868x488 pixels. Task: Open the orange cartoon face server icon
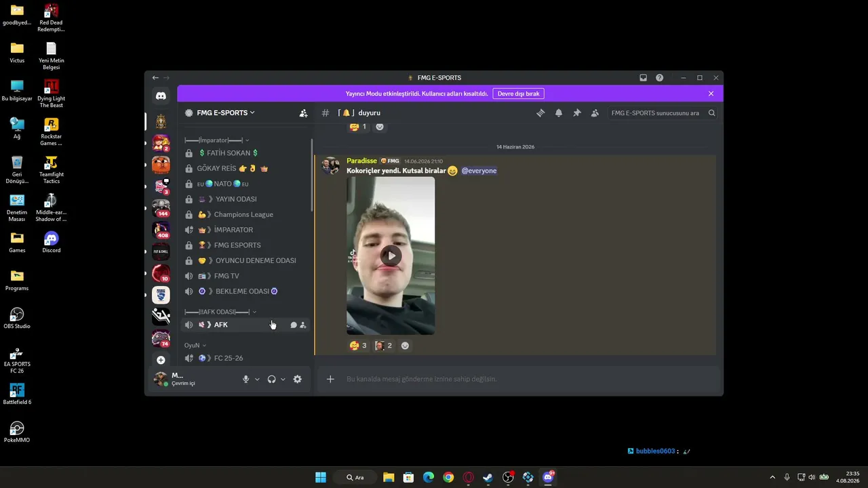click(x=161, y=165)
